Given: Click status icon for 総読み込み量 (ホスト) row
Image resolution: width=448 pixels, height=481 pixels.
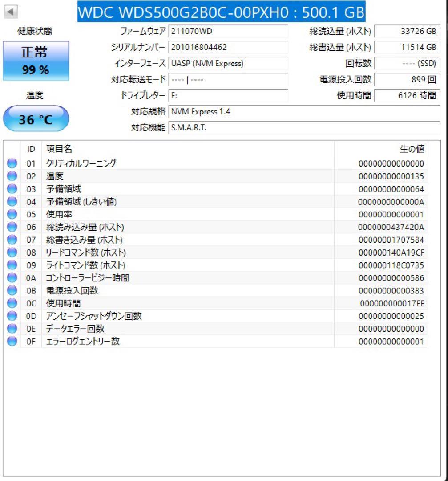Looking at the screenshot, I should [12, 227].
